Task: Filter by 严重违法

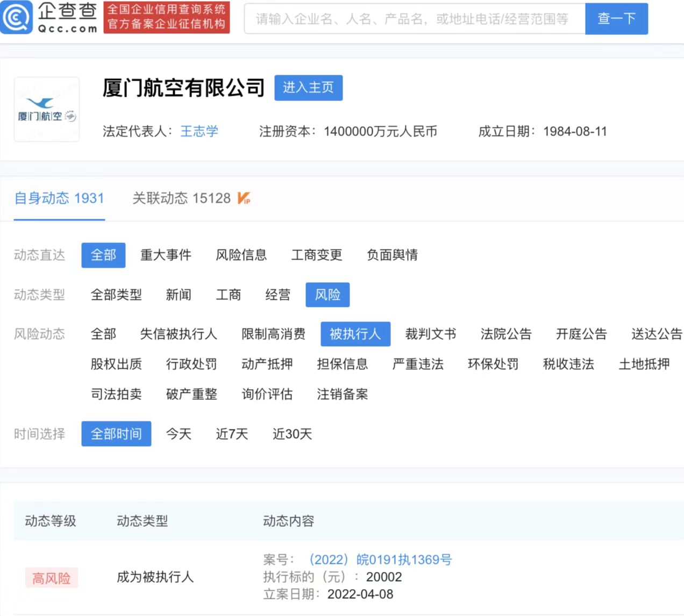Action: click(418, 364)
